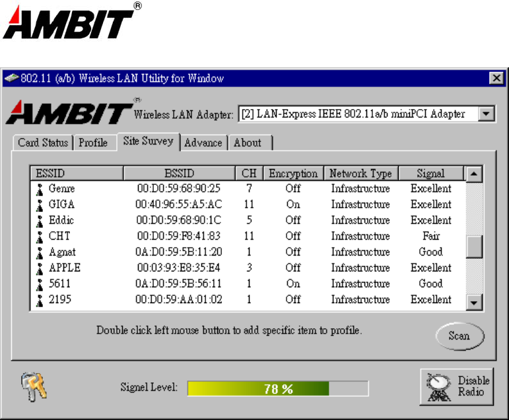Select the antenna icon for APPLE network
The image size is (509, 420).
(x=40, y=269)
